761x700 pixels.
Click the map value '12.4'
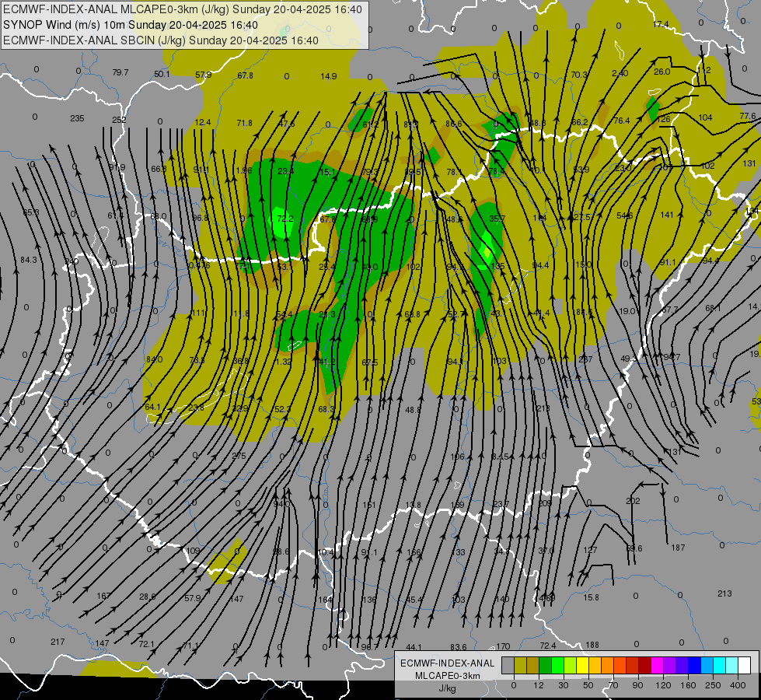(x=203, y=122)
